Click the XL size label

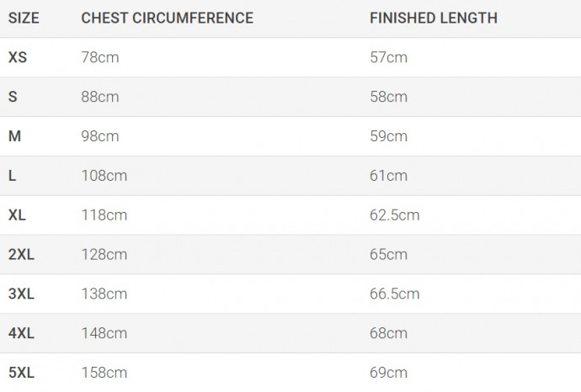(17, 215)
